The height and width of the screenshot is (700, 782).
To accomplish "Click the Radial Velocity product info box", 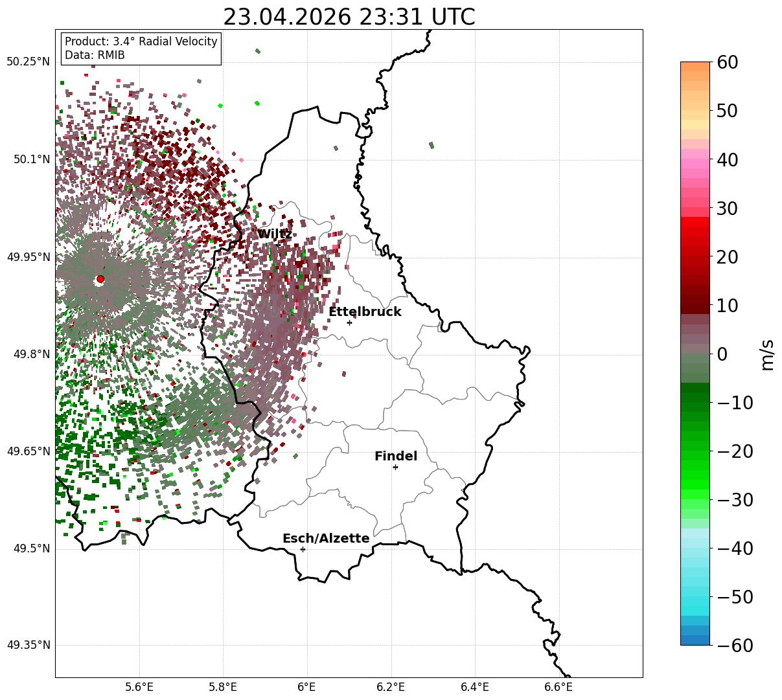I will (141, 49).
